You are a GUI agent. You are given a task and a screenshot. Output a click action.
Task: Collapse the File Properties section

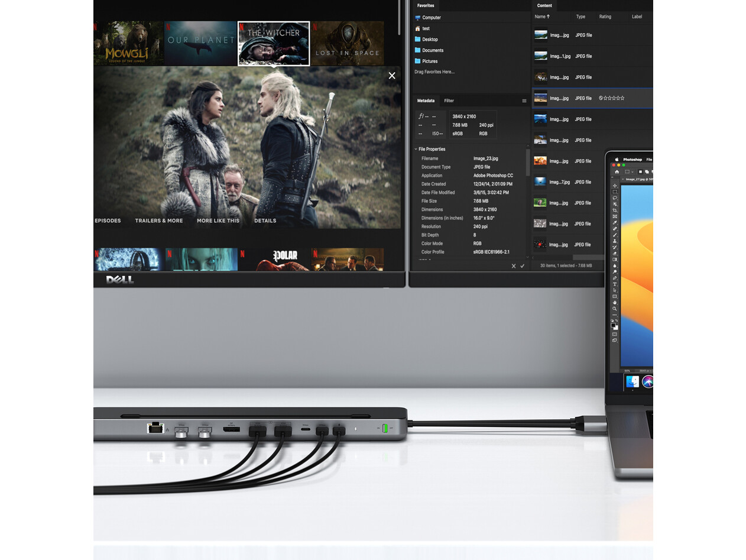(x=416, y=150)
